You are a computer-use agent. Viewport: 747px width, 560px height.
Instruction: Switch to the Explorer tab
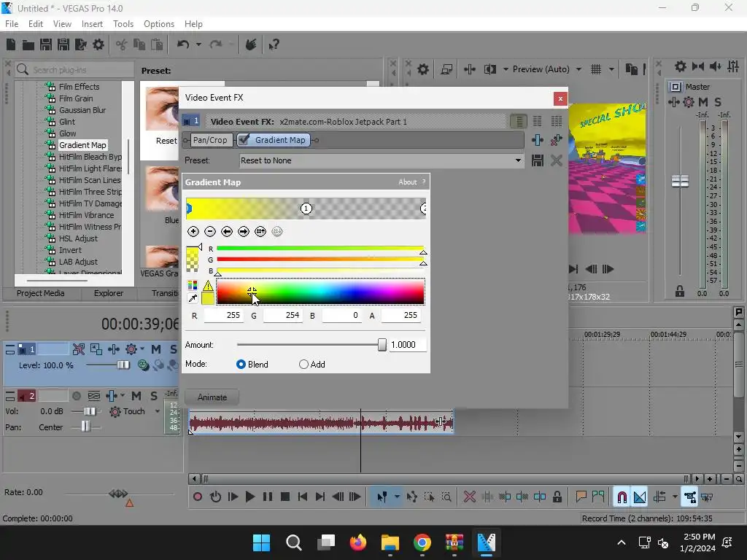(x=108, y=293)
